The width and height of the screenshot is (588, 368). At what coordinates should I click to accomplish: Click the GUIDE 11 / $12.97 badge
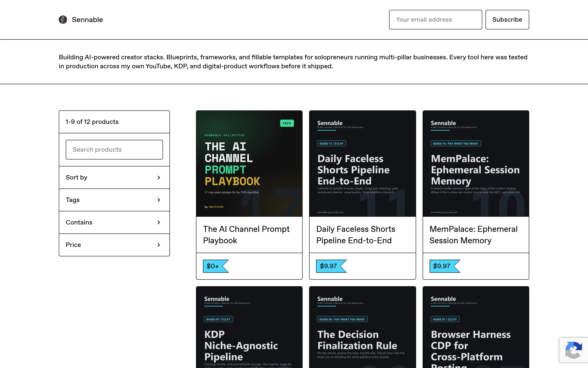331,143
